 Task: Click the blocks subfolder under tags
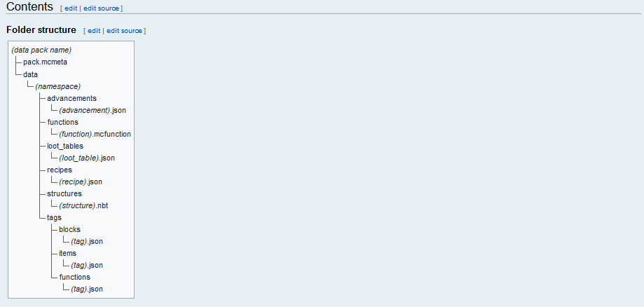[x=70, y=229]
